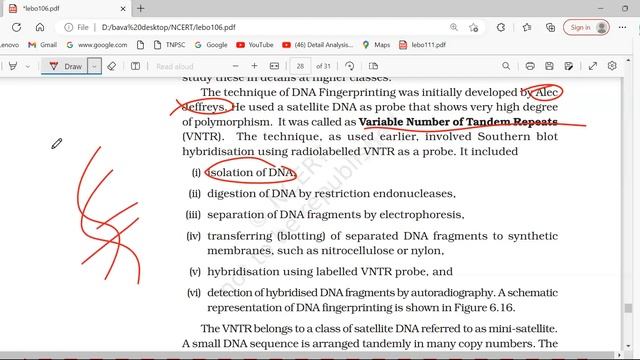
Task: Zoom out the PDF with minus
Action: [236, 66]
